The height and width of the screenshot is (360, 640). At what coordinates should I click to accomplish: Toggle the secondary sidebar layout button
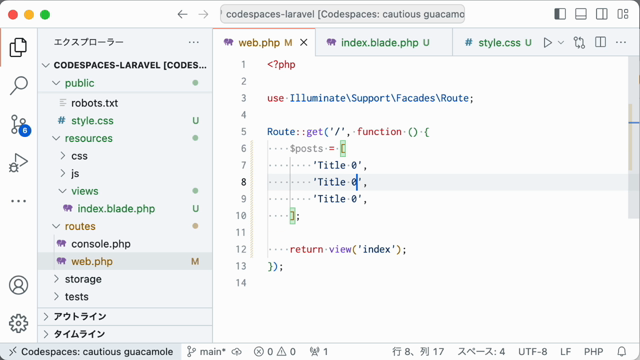(602, 14)
